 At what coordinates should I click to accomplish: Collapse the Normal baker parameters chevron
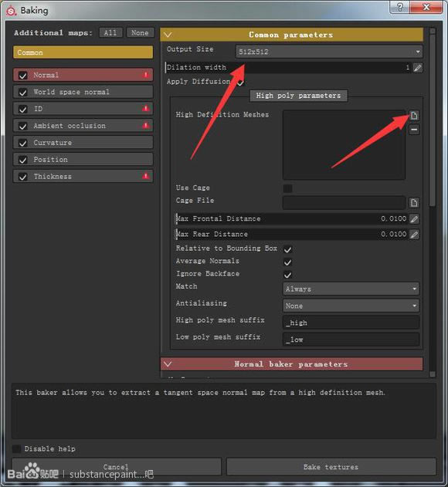click(168, 364)
